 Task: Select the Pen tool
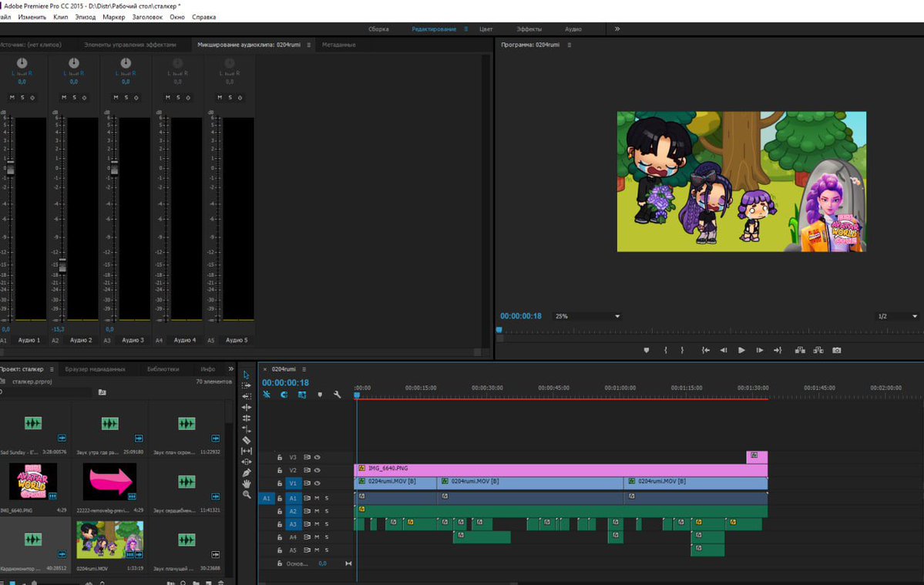(247, 472)
